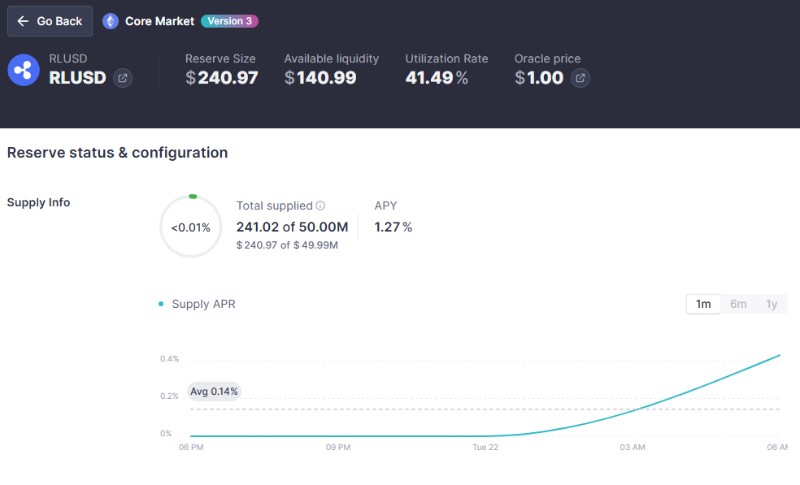Click the Version 3 badge
800x485 pixels.
[x=229, y=21]
